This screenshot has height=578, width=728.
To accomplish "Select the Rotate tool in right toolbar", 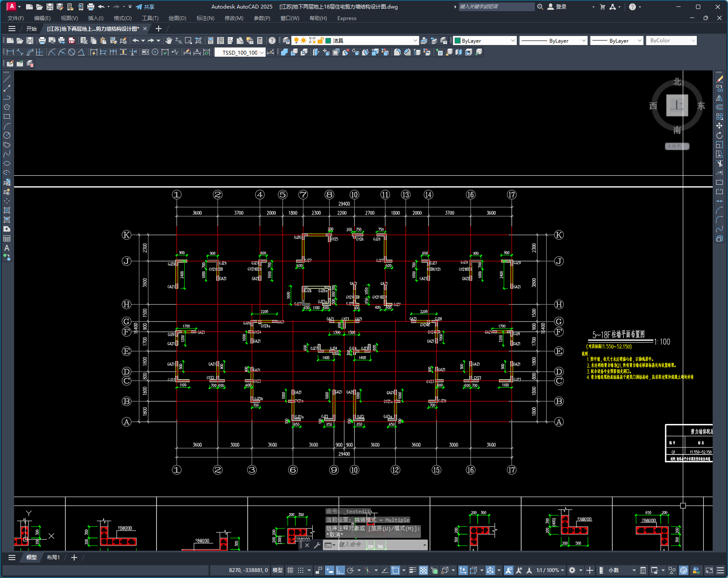I will 719,135.
